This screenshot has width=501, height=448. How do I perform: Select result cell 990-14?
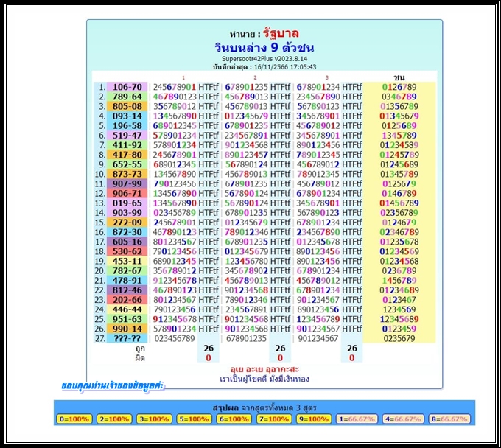click(x=127, y=329)
